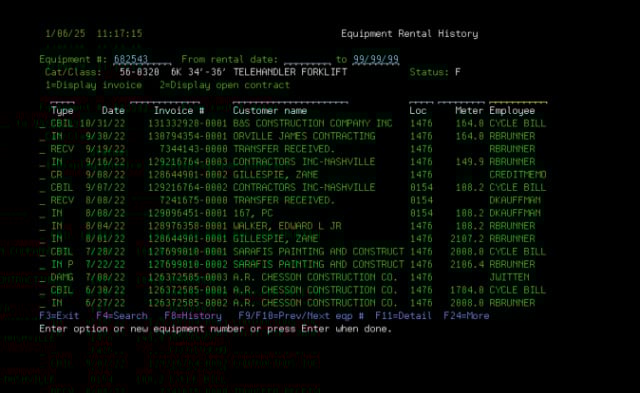The height and width of the screenshot is (393, 640).
Task: Click the Employee column header
Action: pos(512,111)
